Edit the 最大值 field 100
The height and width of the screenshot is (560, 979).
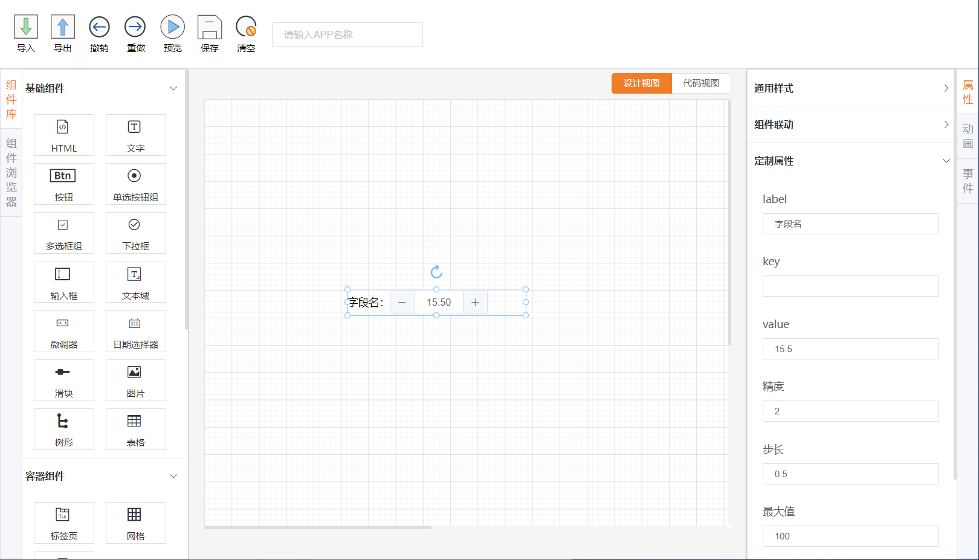[850, 536]
